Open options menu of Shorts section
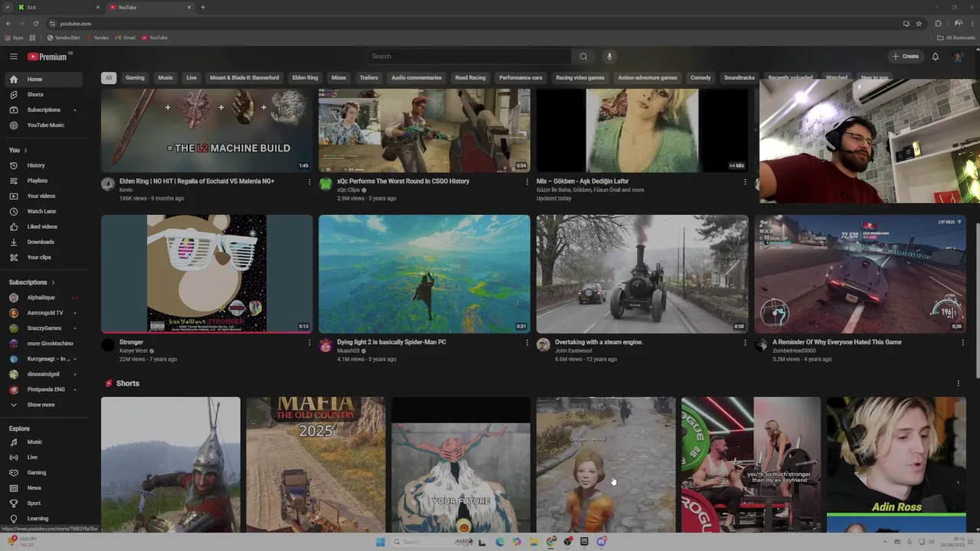Viewport: 980px width, 551px height. pos(958,383)
